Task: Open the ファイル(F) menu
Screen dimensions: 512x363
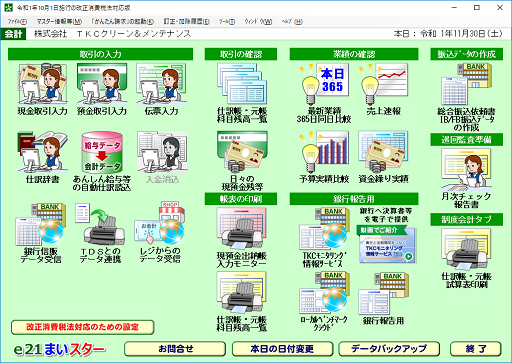Action: pos(17,22)
